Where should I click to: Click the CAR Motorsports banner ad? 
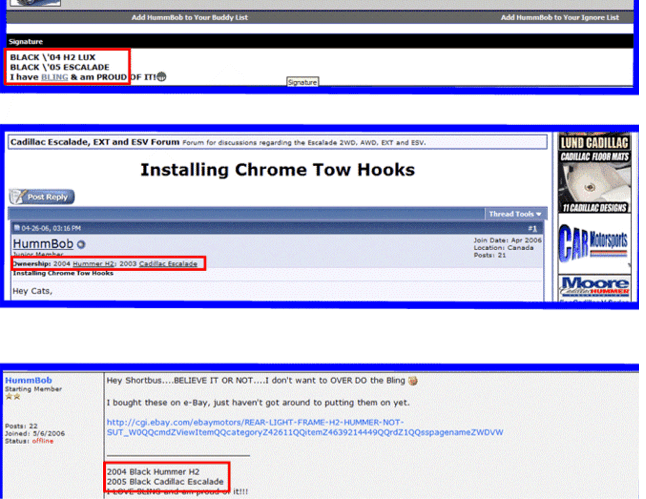pos(594,243)
